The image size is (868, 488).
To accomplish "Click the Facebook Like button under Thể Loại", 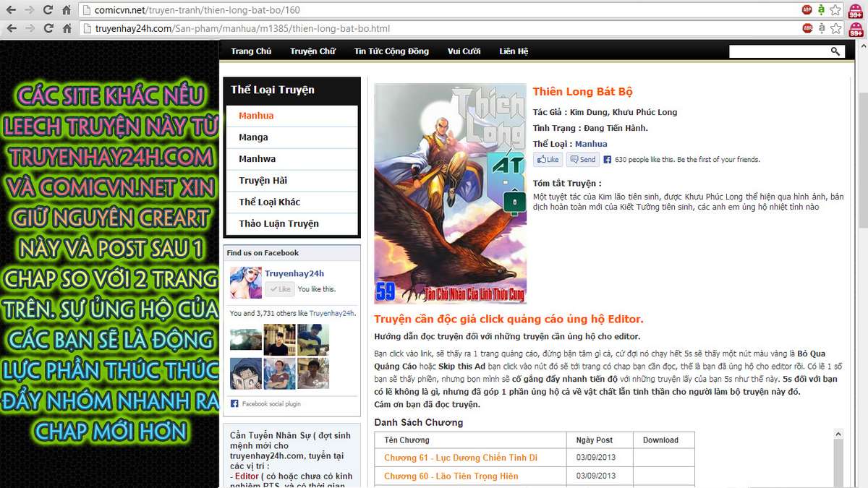I will tap(548, 160).
